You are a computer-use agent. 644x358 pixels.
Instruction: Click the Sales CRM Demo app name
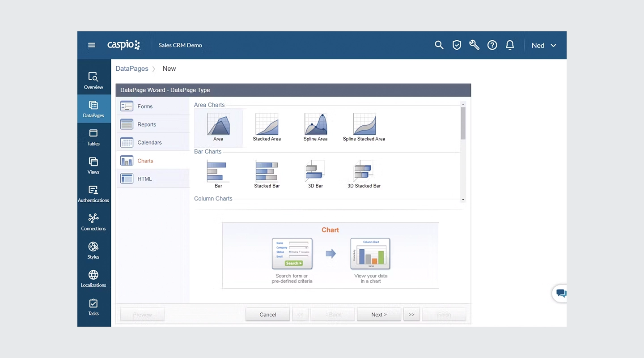tap(180, 45)
